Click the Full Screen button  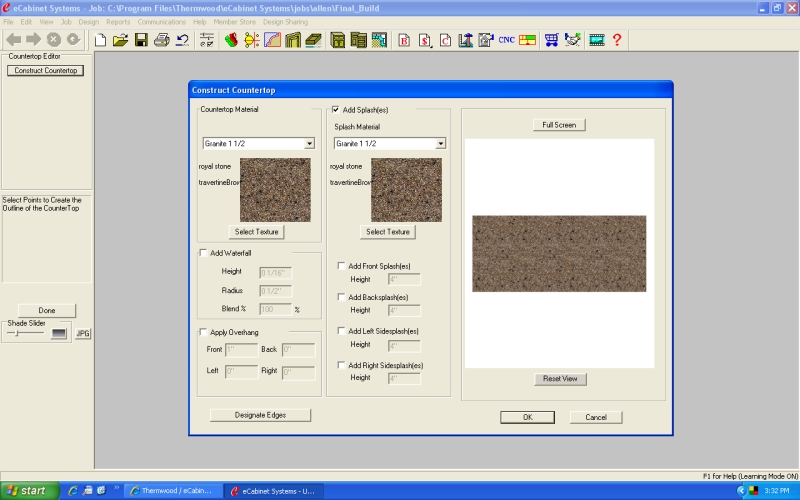click(559, 125)
